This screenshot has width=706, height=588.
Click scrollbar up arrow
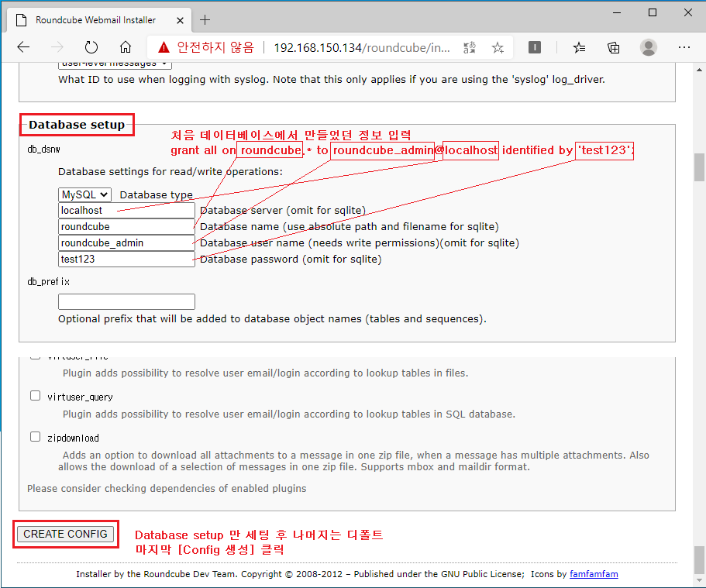tap(699, 70)
